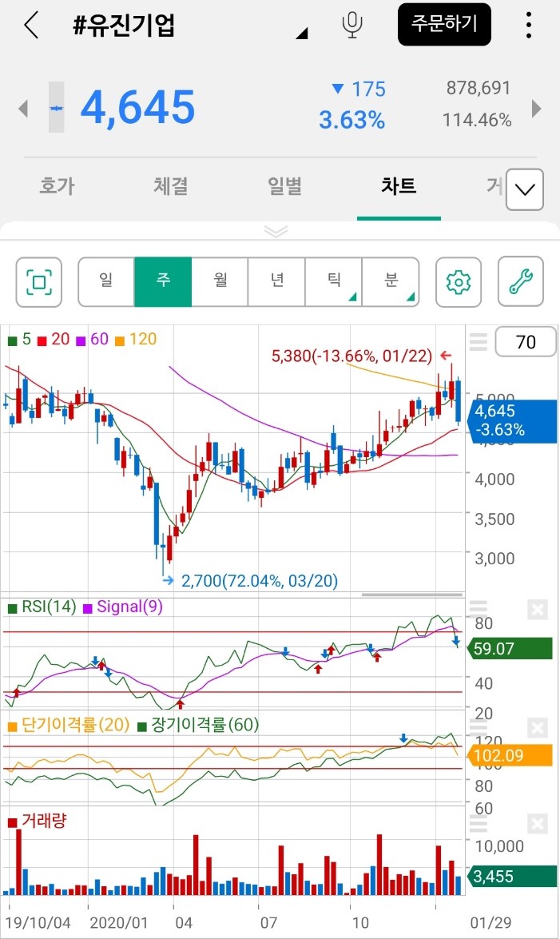Screen dimensions: 560x939
Task: Open chart tools wrench icon
Action: click(x=521, y=282)
